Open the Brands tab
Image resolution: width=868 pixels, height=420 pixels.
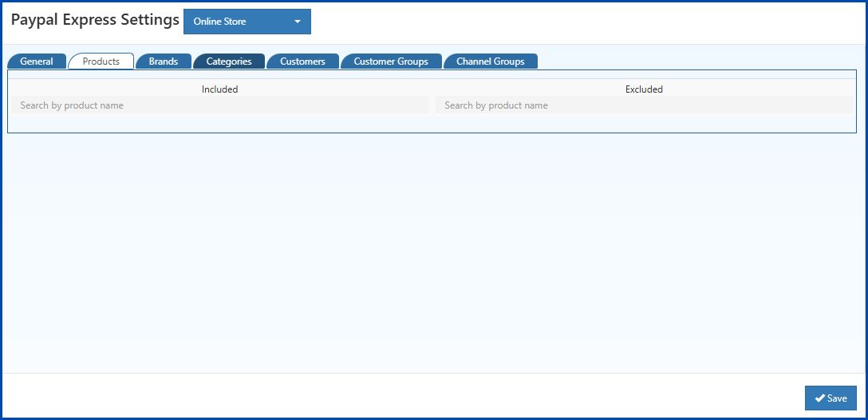coord(164,61)
